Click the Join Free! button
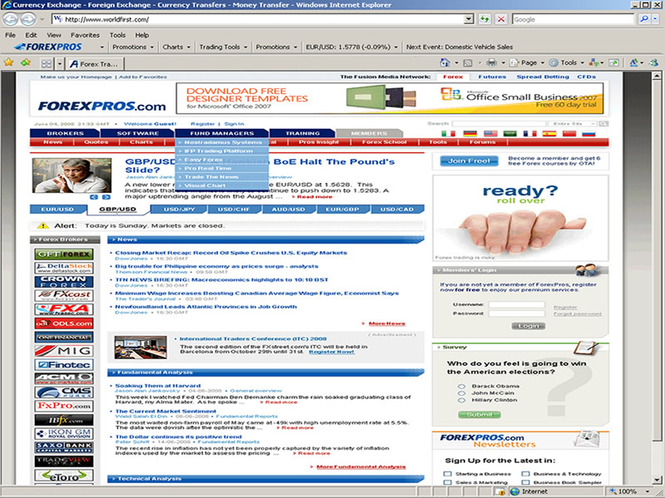Image resolution: width=665 pixels, height=498 pixels. [x=469, y=161]
